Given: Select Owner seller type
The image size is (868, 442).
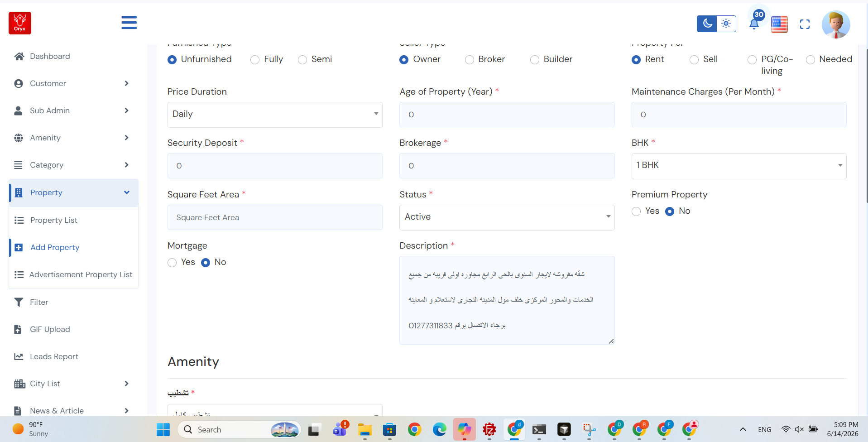Looking at the screenshot, I should (404, 60).
